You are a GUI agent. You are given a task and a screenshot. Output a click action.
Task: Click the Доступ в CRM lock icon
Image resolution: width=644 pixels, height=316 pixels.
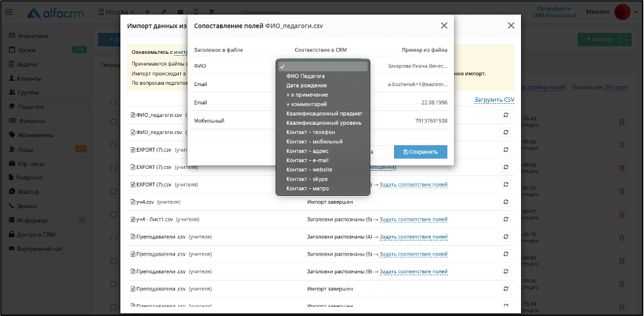tap(12, 235)
